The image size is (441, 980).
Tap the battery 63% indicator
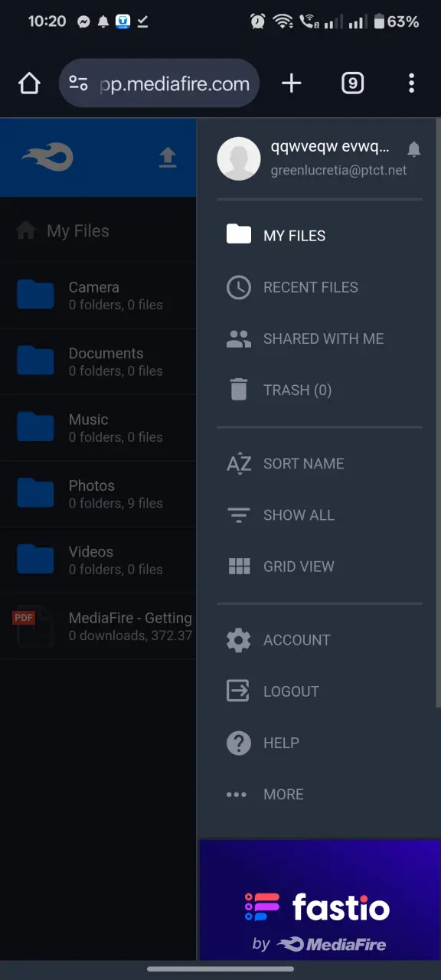(396, 21)
